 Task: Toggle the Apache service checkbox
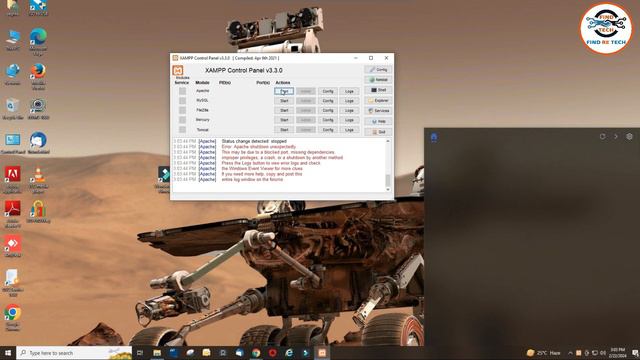coord(182,91)
